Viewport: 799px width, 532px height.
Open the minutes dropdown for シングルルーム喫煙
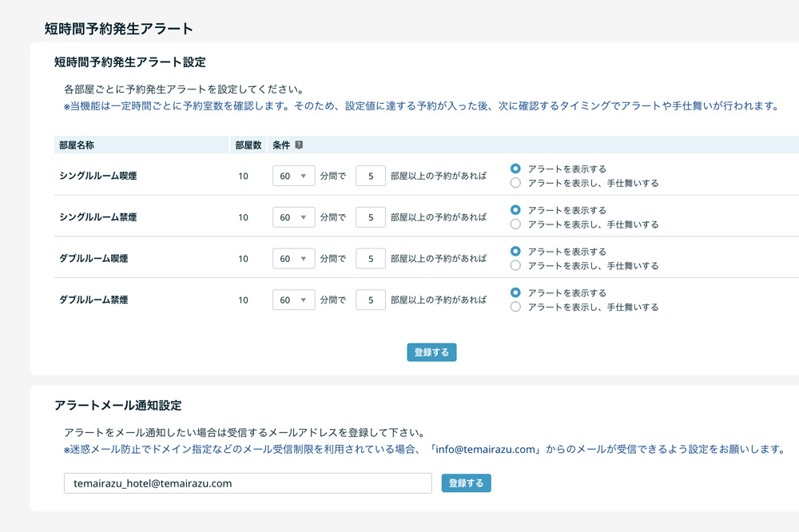point(292,175)
